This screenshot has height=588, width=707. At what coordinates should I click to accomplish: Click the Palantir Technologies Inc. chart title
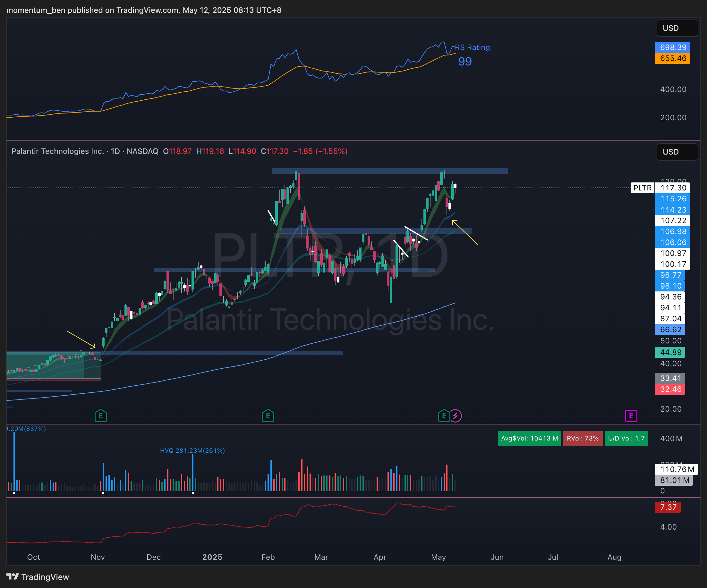tap(57, 151)
